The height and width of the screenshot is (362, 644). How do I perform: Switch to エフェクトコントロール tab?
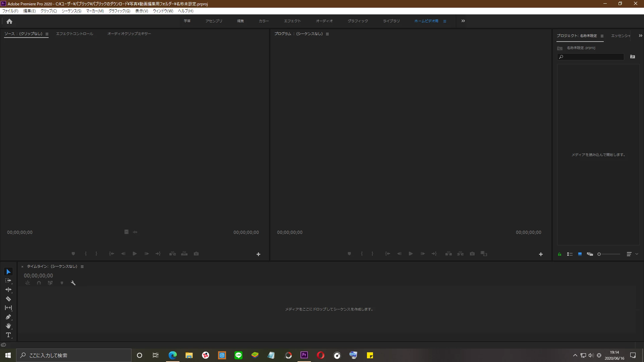pyautogui.click(x=74, y=34)
